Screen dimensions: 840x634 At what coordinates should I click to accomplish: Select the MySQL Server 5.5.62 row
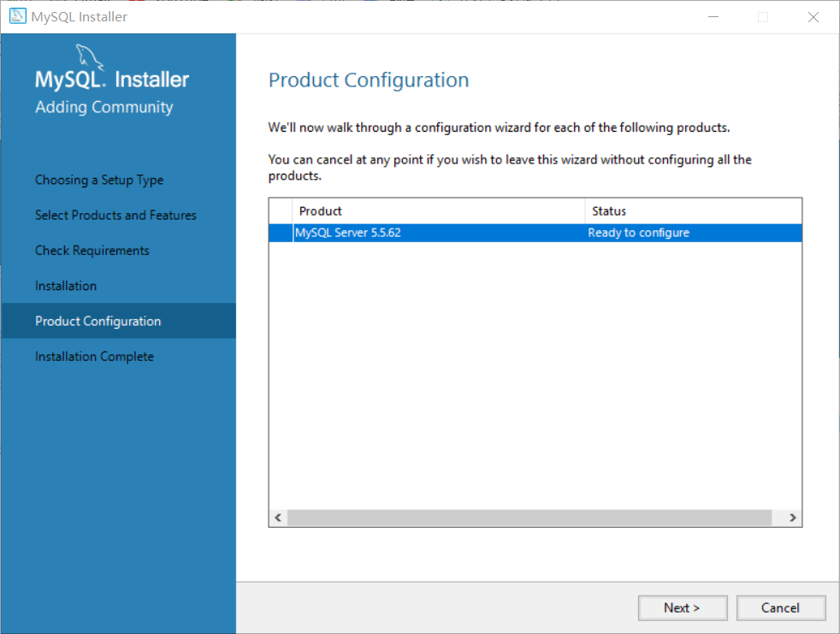pos(535,233)
